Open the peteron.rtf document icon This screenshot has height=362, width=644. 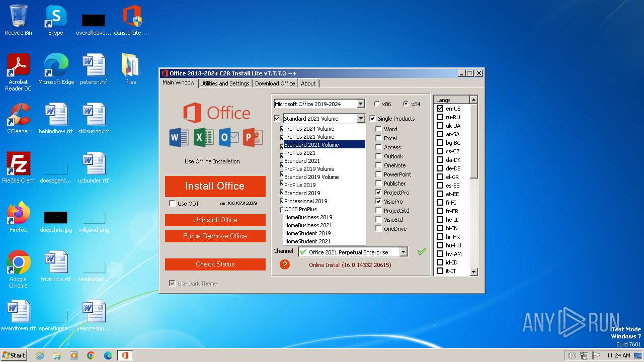94,69
